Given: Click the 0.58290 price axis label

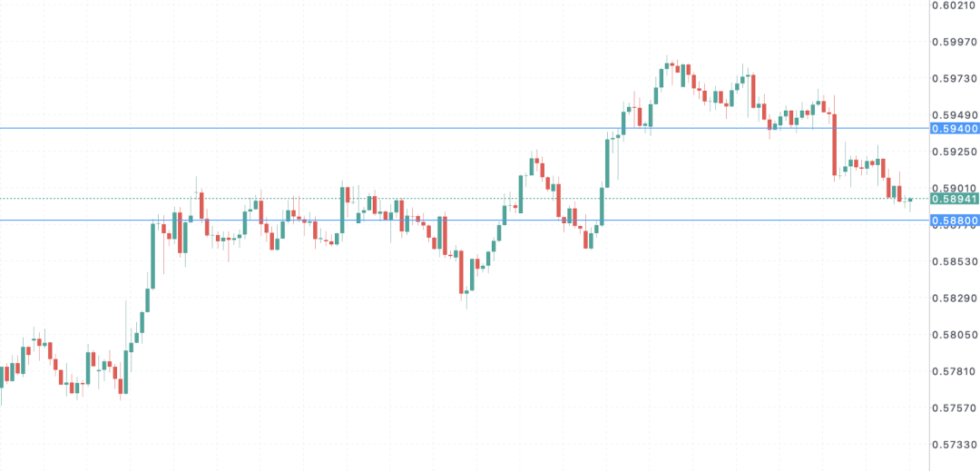Looking at the screenshot, I should coord(955,299).
